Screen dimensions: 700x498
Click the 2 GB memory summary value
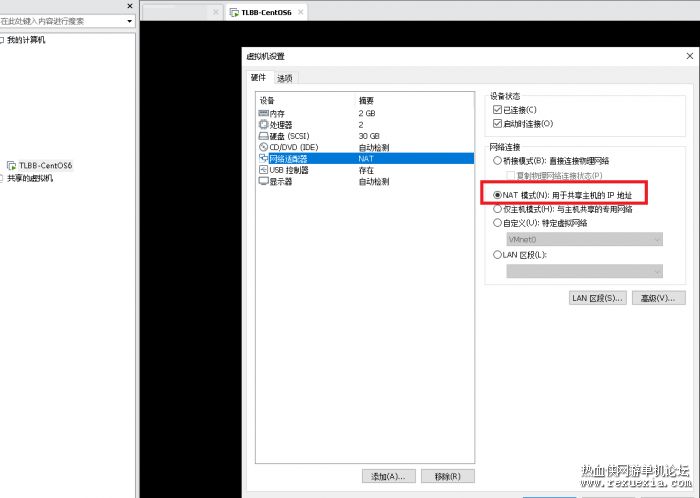click(367, 113)
